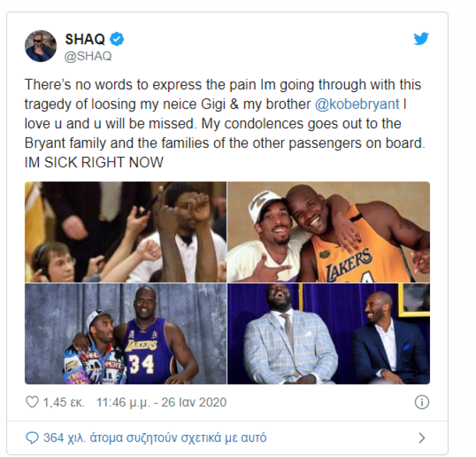The image size is (476, 457).
Task: Click the "IM SICK RIGHT NOW" line
Action: 94,162
